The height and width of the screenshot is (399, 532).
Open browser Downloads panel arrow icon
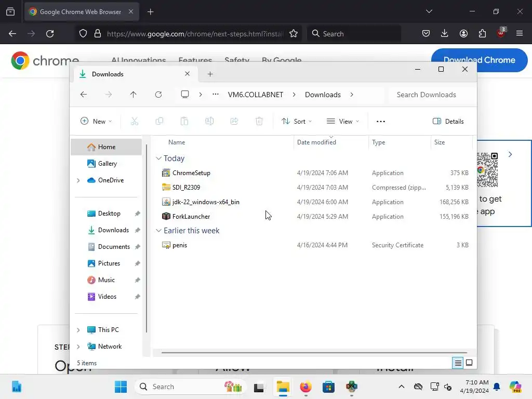point(445,34)
